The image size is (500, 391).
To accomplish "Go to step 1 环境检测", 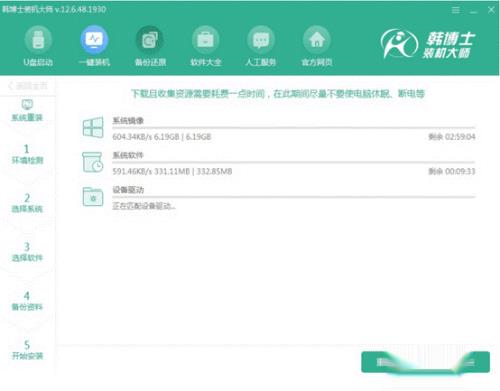I will click(x=27, y=154).
